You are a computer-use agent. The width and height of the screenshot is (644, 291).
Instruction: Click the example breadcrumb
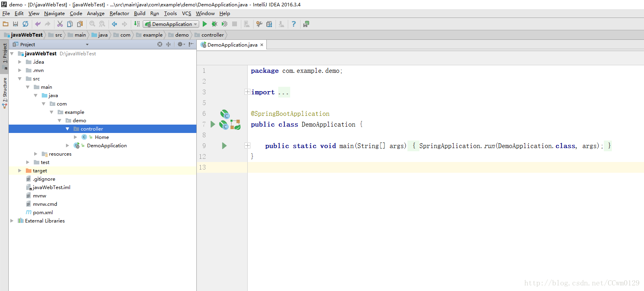click(149, 35)
